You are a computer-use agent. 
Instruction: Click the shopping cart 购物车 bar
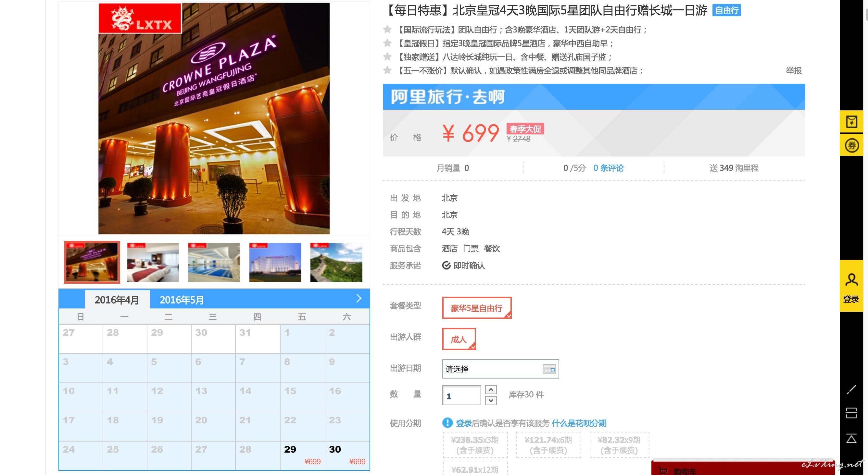click(743, 468)
